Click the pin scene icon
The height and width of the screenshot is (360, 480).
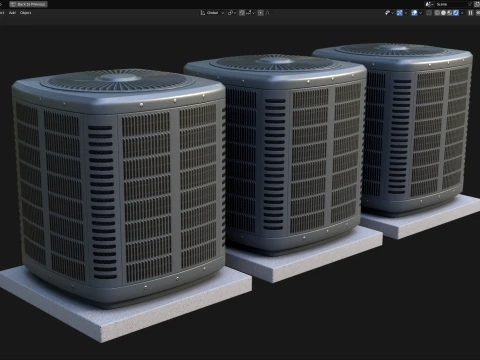[x=470, y=4]
